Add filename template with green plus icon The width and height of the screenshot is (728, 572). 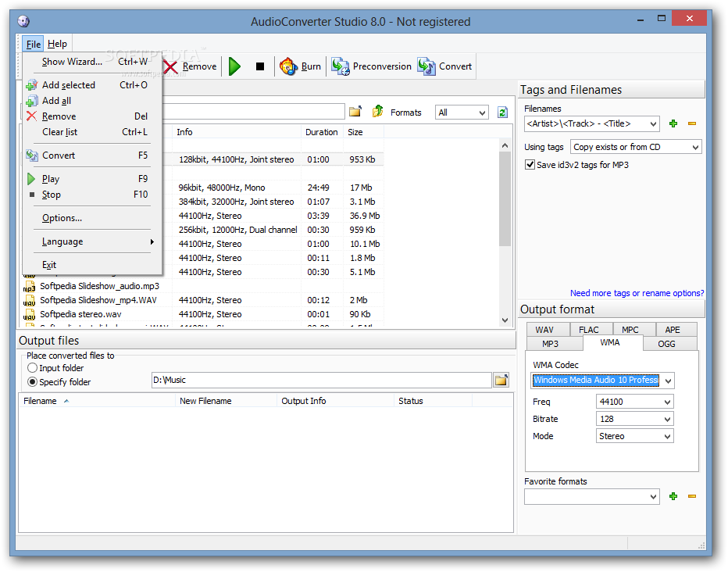673,123
